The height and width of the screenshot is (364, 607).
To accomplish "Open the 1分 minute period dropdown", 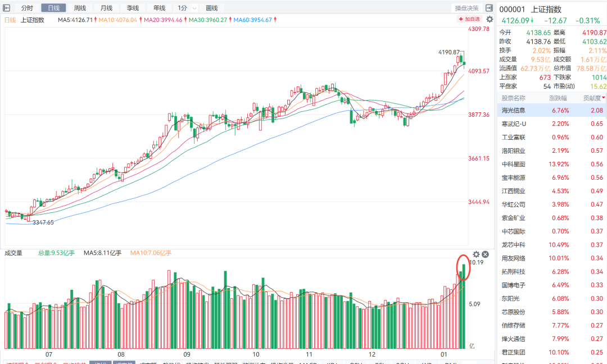I will pos(194,8).
